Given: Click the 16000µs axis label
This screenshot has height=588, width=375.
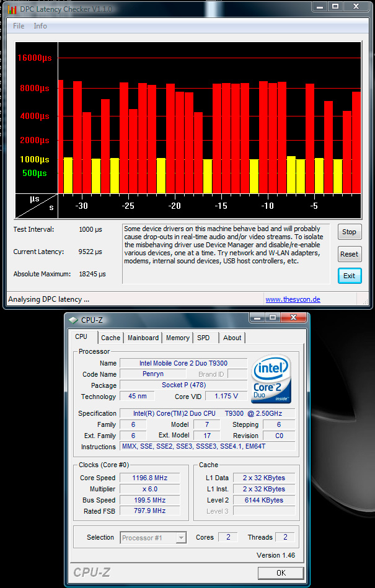Looking at the screenshot, I should coord(35,58).
